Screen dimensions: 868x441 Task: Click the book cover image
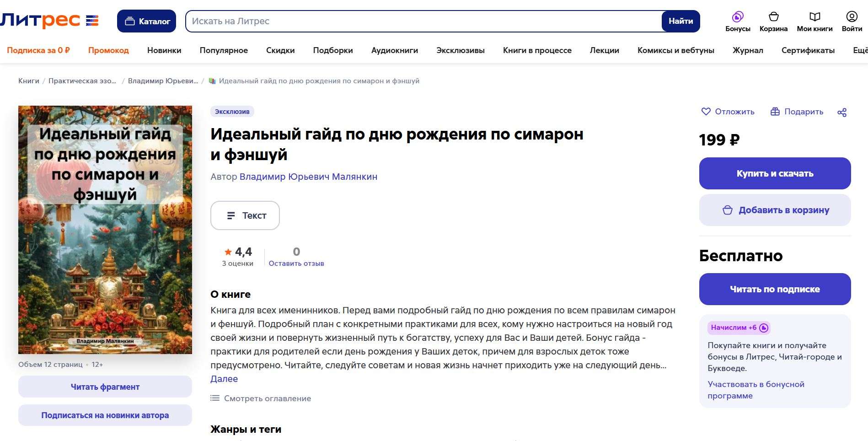click(x=105, y=230)
